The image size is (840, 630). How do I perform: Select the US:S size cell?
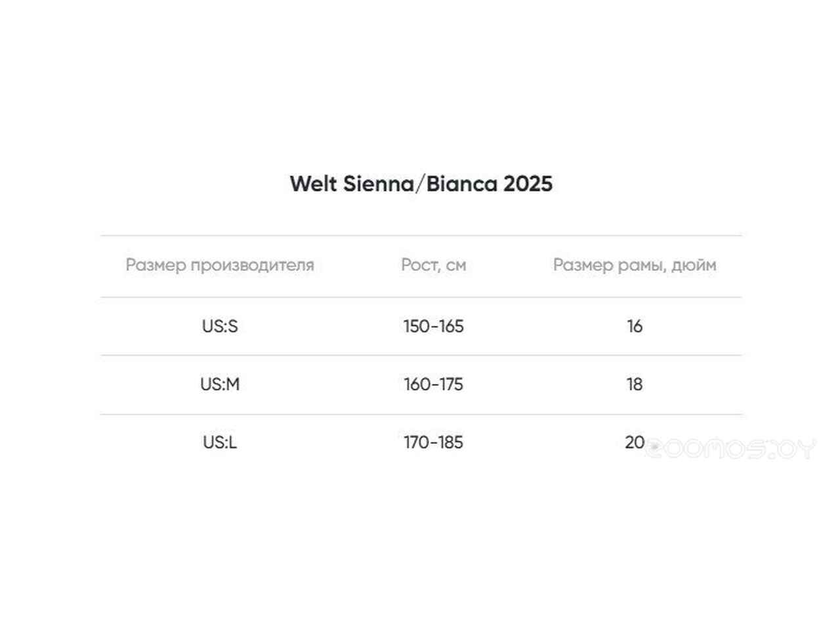point(220,326)
